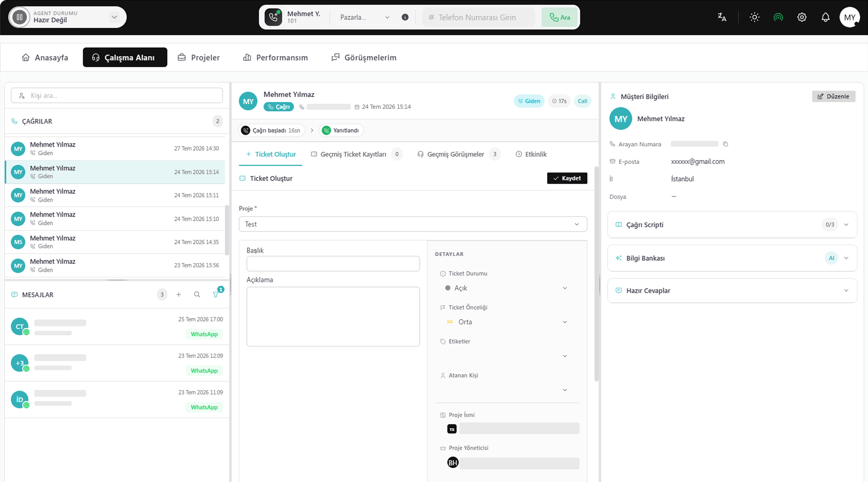Screen dimensions: 868x482
Task: Open the message filter icon with badge
Action: [216, 294]
